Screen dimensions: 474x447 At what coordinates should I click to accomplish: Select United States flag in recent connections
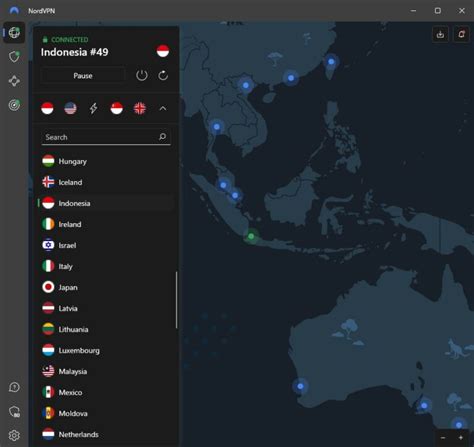[x=70, y=108]
